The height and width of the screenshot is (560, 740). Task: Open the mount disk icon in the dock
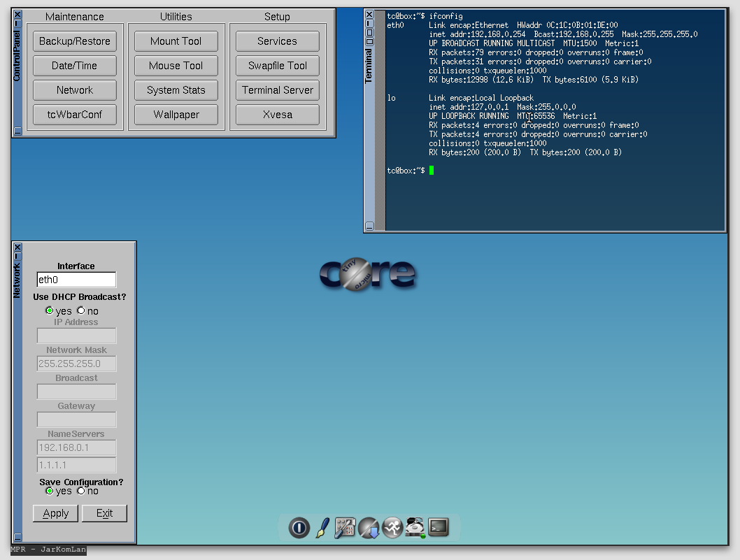[415, 528]
